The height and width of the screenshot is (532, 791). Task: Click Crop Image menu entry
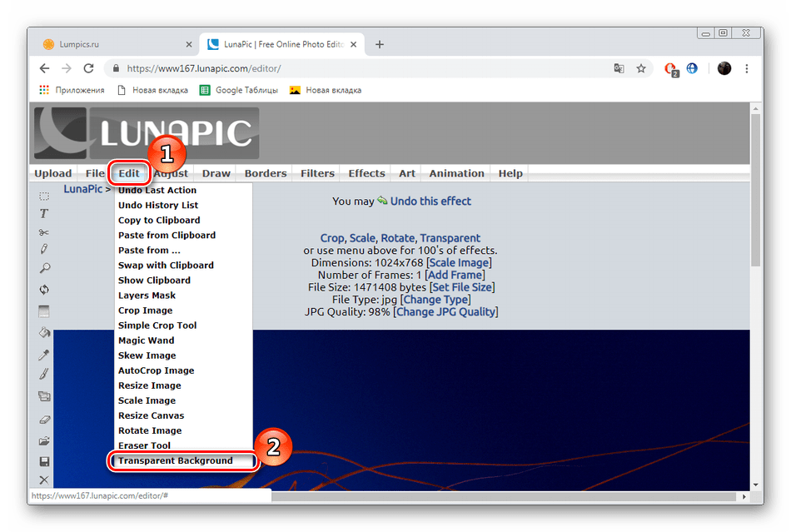tap(146, 311)
